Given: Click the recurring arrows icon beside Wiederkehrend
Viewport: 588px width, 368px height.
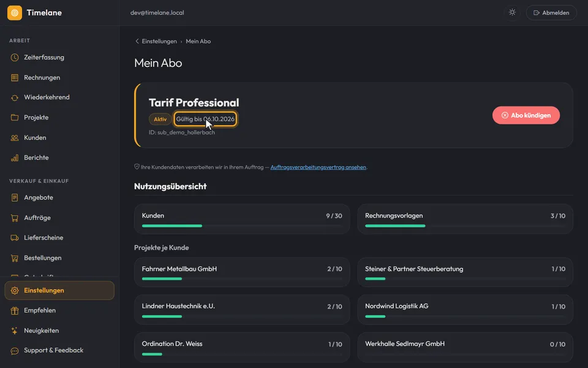Looking at the screenshot, I should click(15, 98).
